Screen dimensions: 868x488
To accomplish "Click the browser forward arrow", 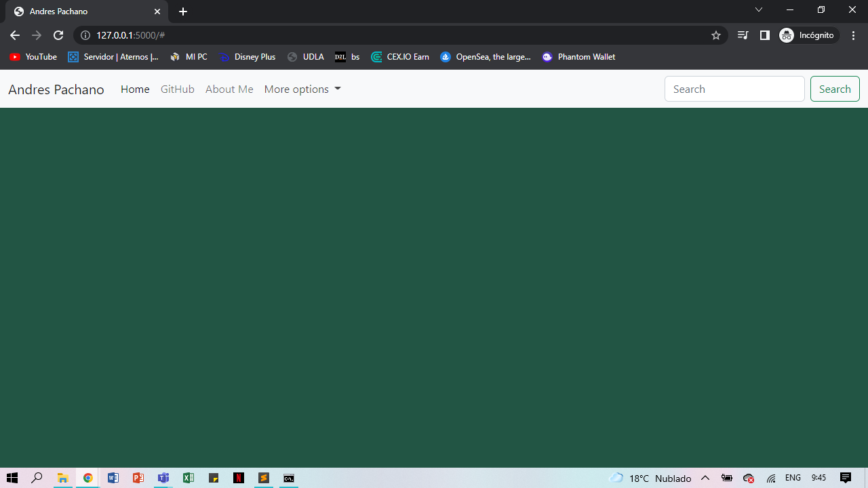I will pyautogui.click(x=37, y=35).
